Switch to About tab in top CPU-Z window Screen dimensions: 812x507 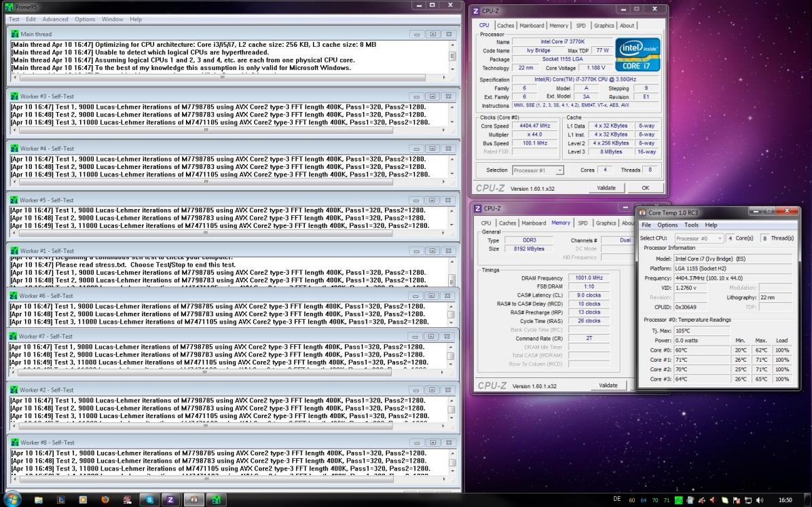point(627,25)
